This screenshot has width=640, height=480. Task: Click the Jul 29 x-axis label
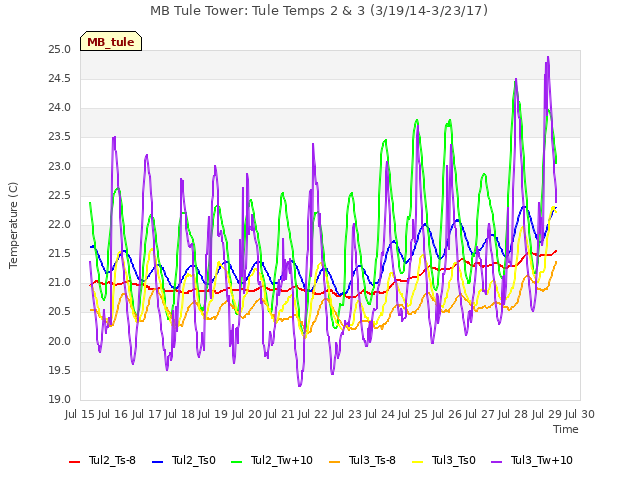547,414
